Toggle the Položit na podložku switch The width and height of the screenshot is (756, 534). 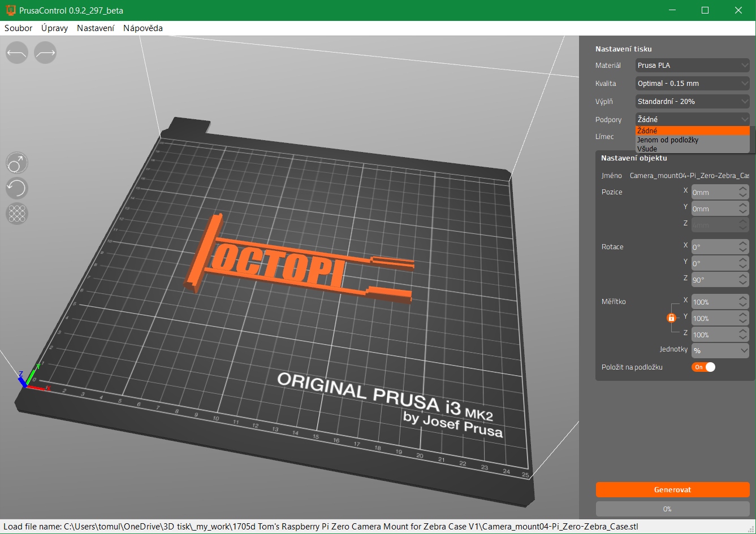click(x=703, y=367)
